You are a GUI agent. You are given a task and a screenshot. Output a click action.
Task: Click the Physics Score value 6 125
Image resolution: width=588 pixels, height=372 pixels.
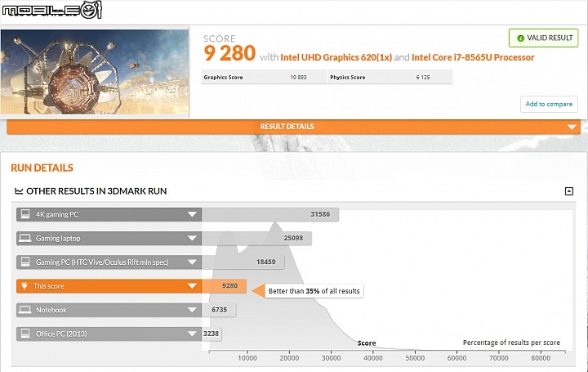(423, 78)
